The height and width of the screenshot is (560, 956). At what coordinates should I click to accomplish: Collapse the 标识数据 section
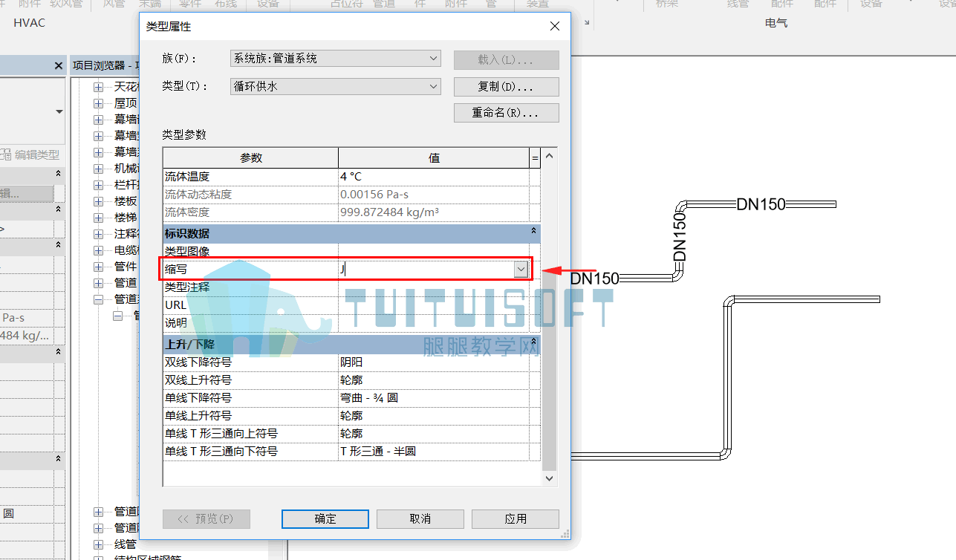click(x=533, y=232)
